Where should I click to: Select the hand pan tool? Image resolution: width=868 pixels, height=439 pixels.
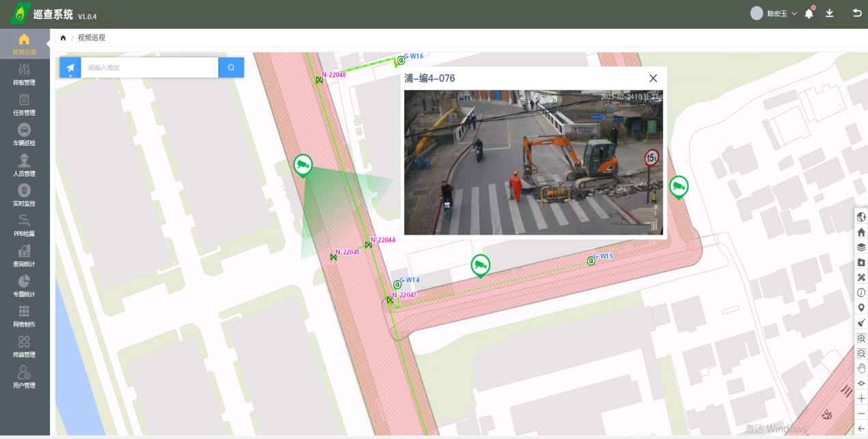click(x=861, y=368)
